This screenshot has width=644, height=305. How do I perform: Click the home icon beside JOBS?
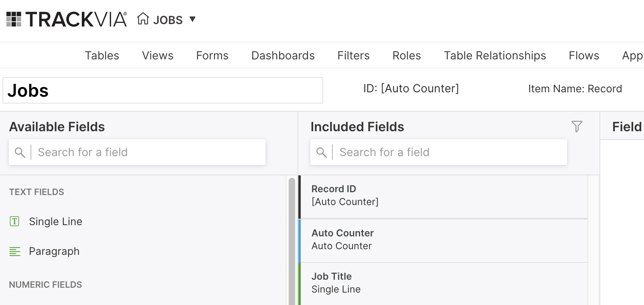point(143,19)
